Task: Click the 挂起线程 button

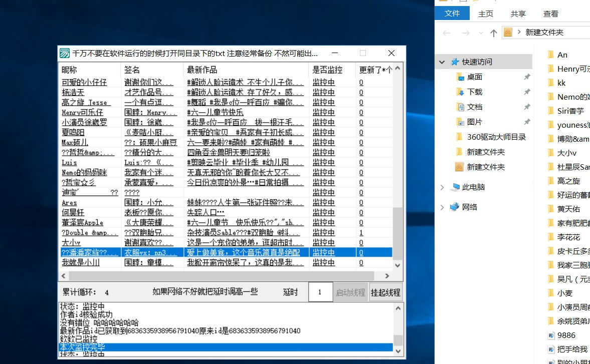Action: coord(385,292)
